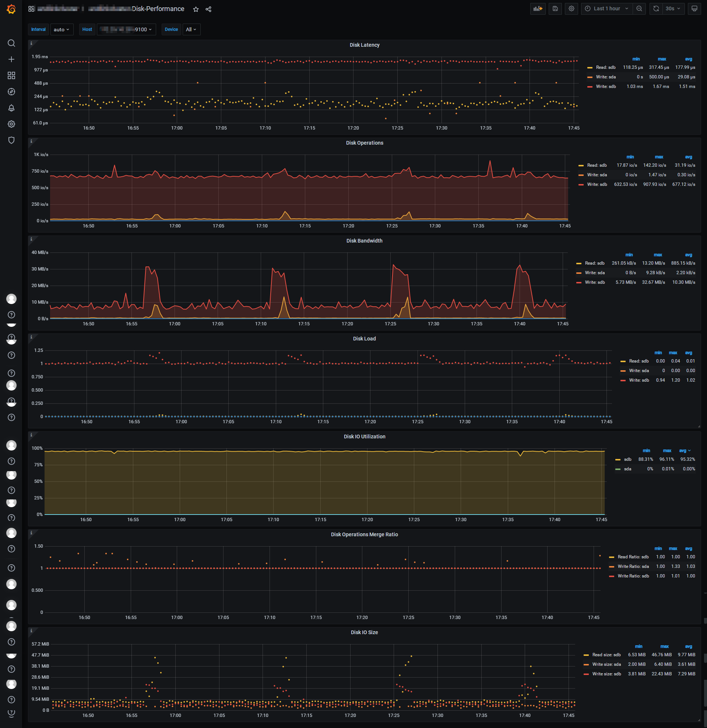Open the Disk Load panel title menu
The image size is (707, 728).
tap(364, 338)
